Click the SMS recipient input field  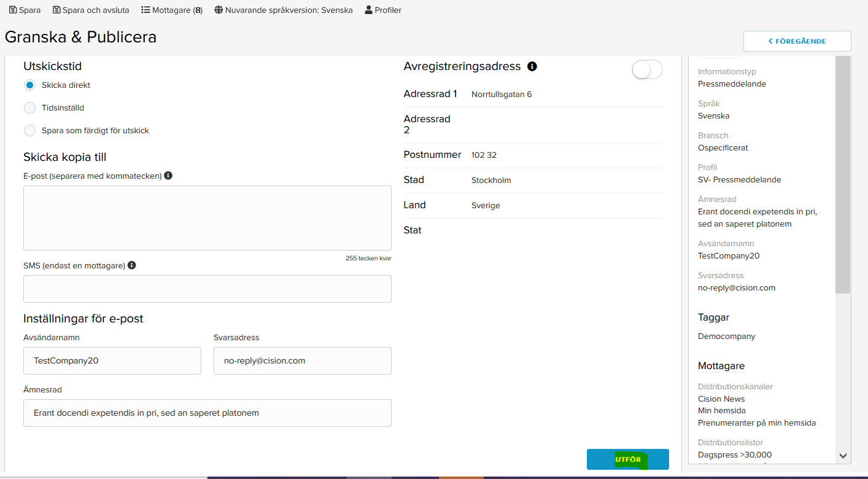coord(207,289)
